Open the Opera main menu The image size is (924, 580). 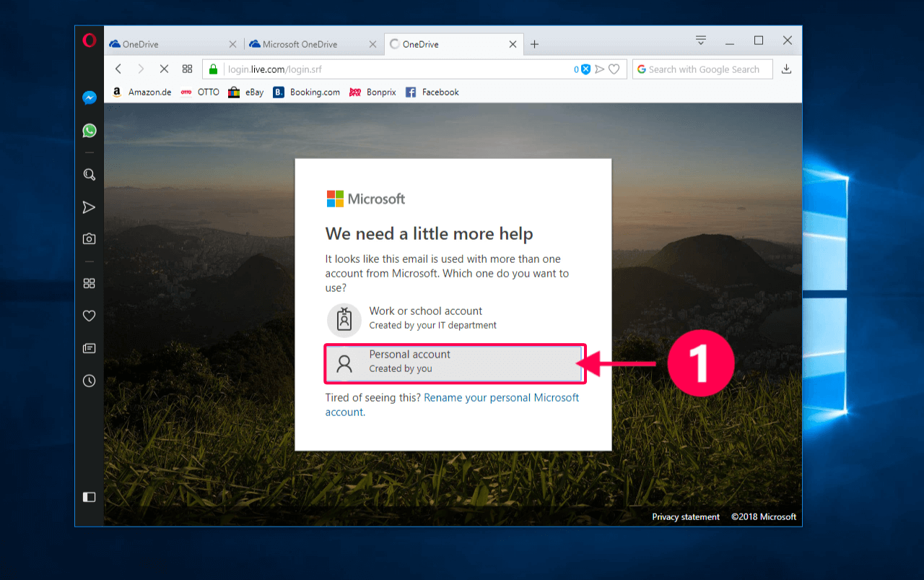(90, 40)
